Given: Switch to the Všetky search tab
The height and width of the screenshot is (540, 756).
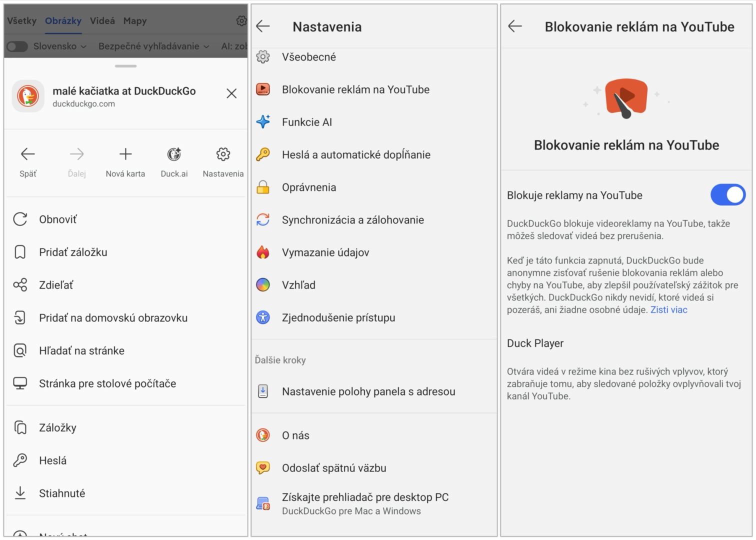Looking at the screenshot, I should (x=21, y=21).
